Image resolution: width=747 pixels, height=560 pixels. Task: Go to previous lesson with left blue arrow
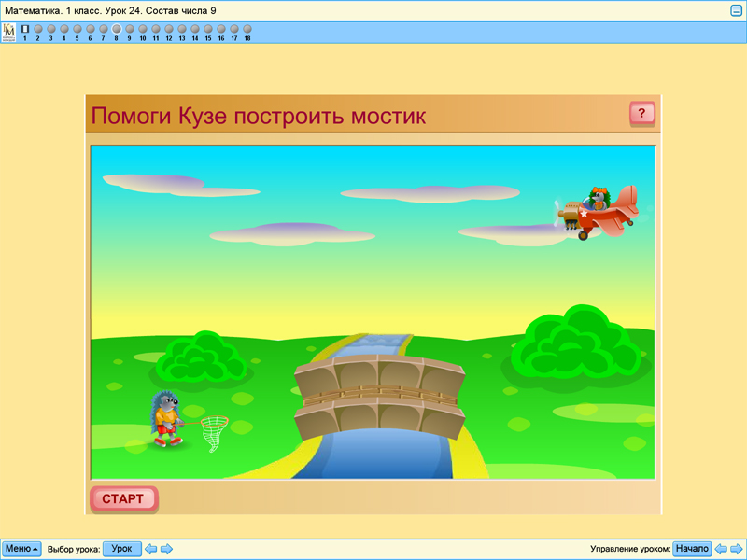(x=149, y=549)
